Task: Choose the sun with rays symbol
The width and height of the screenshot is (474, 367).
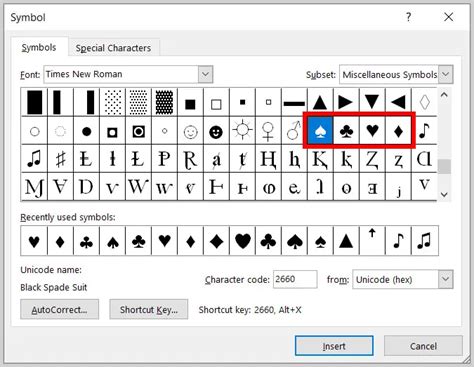Action: pos(242,130)
